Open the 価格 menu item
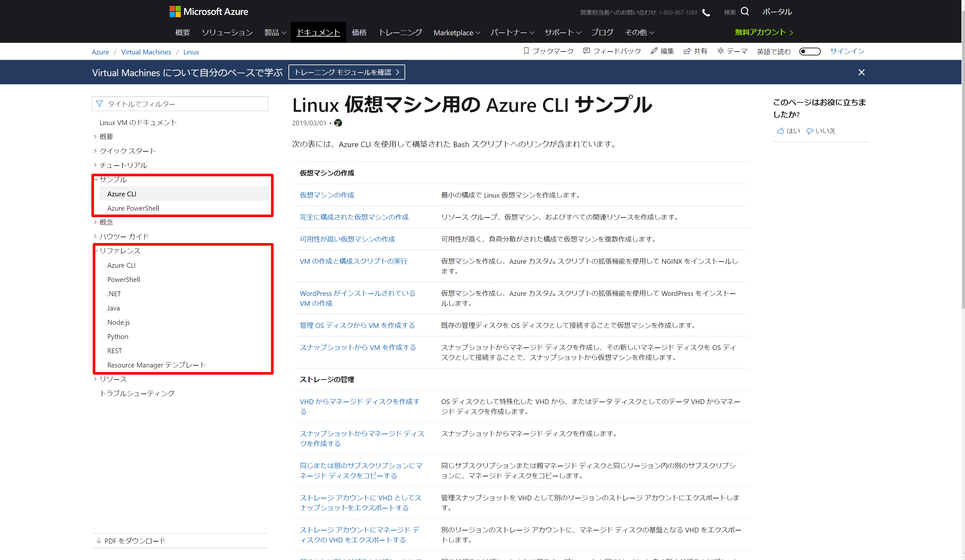 [x=359, y=32]
